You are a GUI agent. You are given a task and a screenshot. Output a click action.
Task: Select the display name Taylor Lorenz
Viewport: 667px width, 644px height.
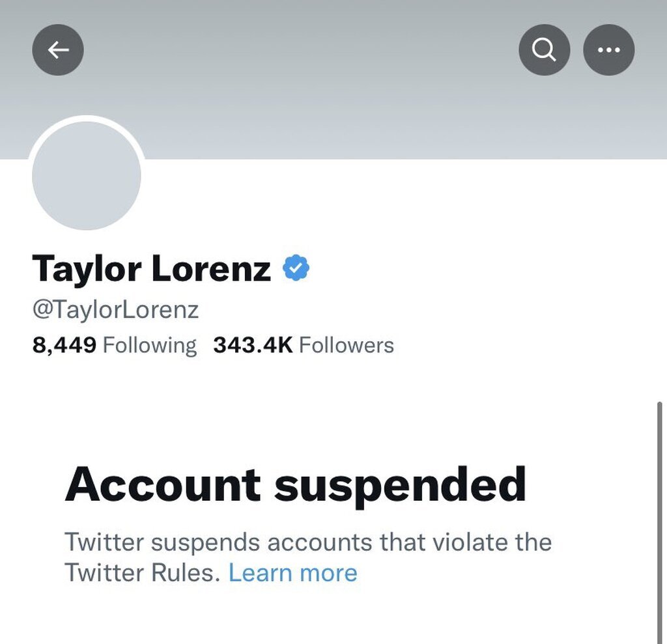pos(151,268)
